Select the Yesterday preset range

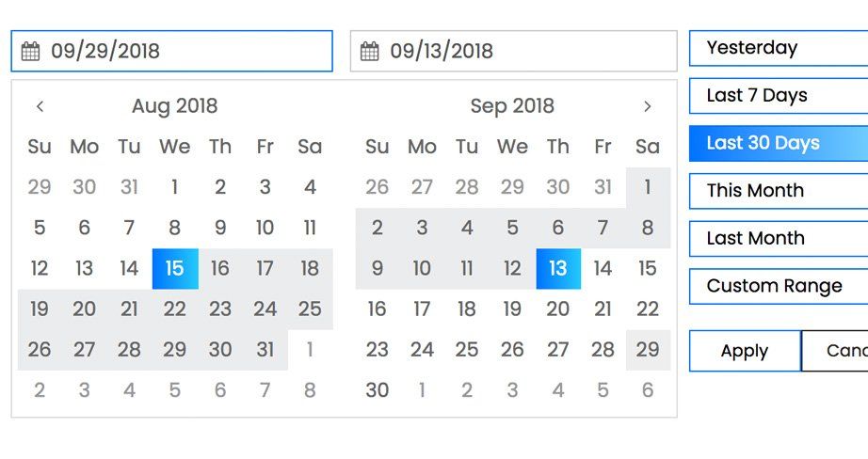pos(779,48)
